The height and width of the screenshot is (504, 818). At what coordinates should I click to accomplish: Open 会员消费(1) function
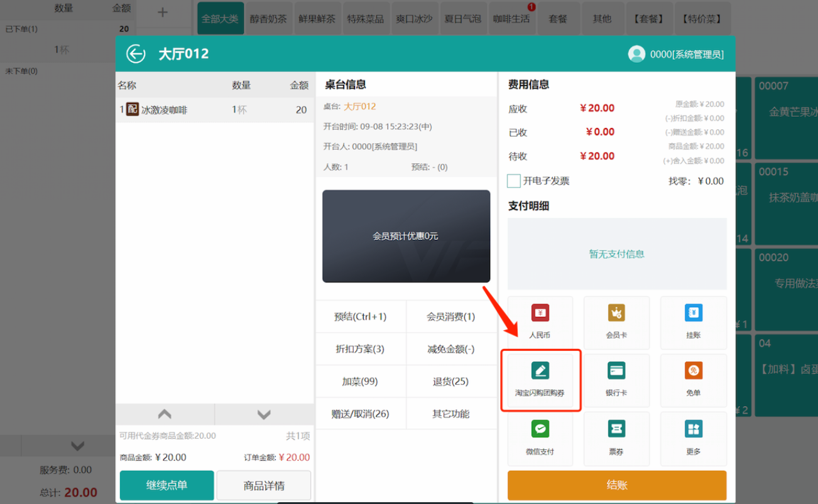(451, 316)
